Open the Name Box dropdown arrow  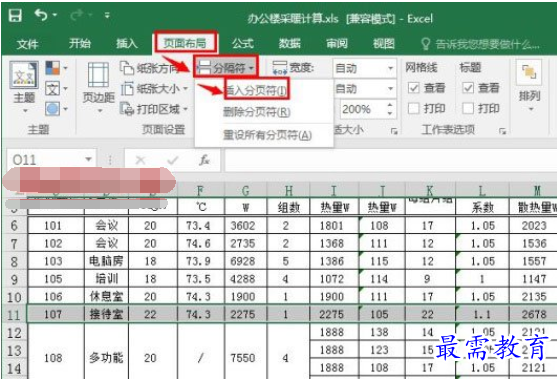pyautogui.click(x=88, y=160)
